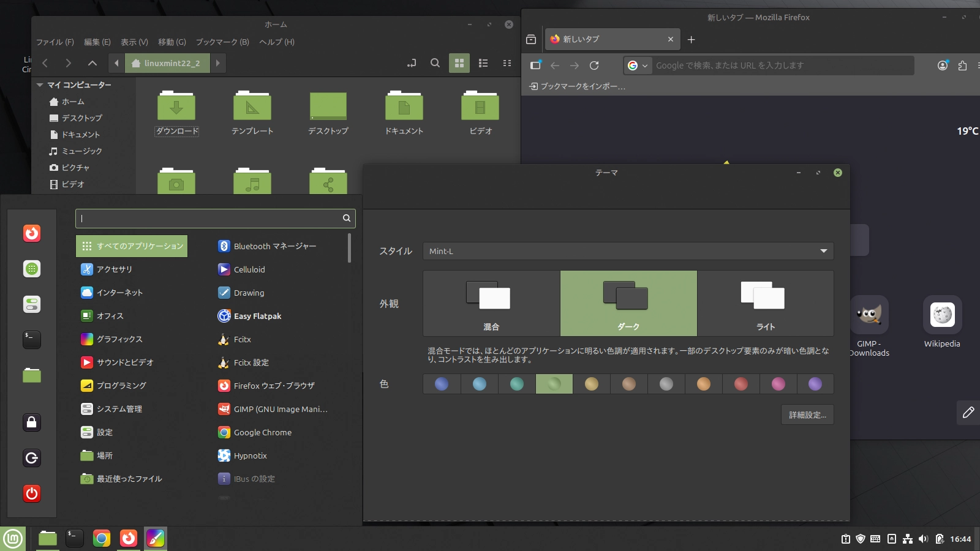Click the 詳細設定... button
Image resolution: width=980 pixels, height=551 pixels.
807,415
